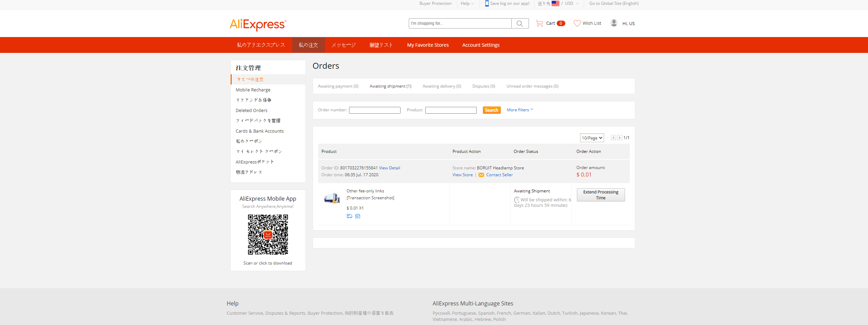The image size is (868, 325).
Task: Click BORUIT Headlamp Store name
Action: tap(500, 168)
